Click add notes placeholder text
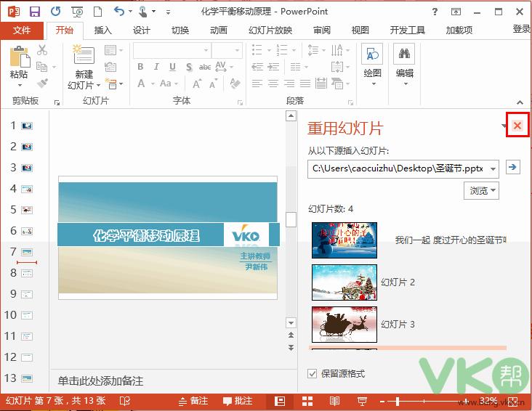The height and width of the screenshot is (411, 532). tap(100, 381)
